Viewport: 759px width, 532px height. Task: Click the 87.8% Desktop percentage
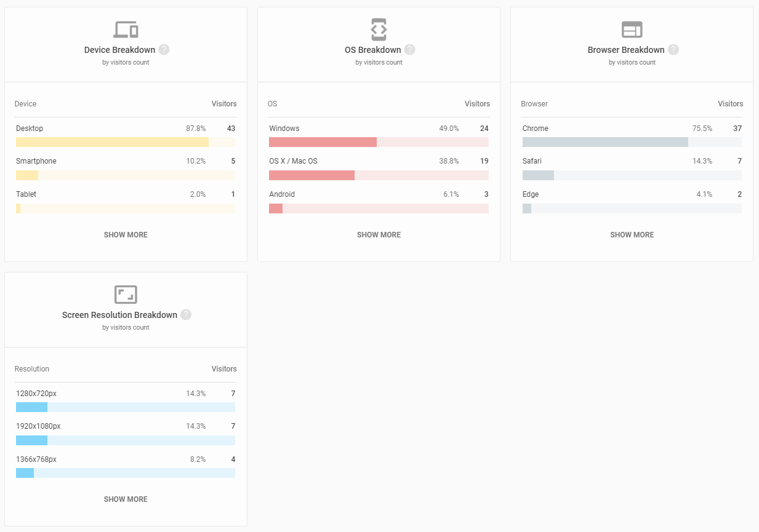click(196, 129)
